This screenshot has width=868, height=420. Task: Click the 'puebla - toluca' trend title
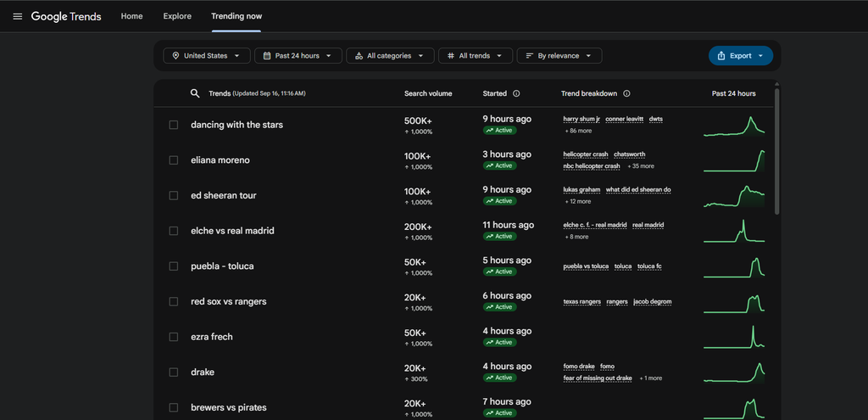pos(223,266)
